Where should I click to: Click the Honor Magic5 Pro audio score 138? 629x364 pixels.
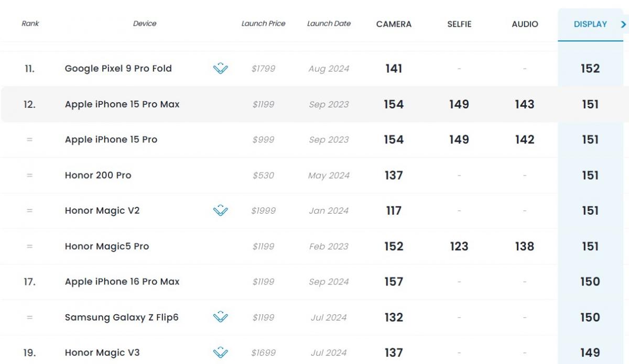[525, 246]
